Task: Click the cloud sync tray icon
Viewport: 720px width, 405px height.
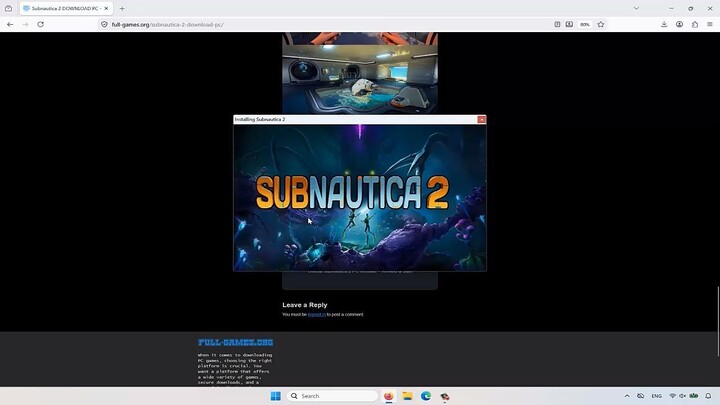Action: point(641,396)
